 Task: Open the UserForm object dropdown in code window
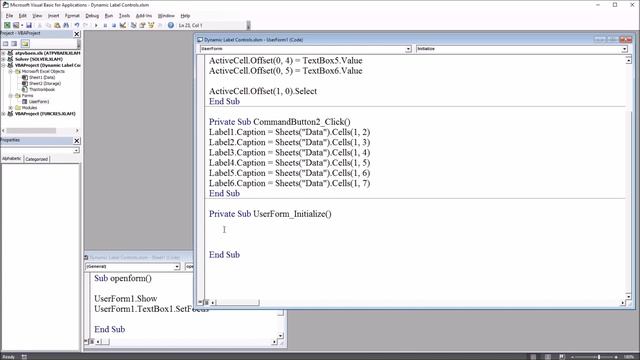click(408, 49)
